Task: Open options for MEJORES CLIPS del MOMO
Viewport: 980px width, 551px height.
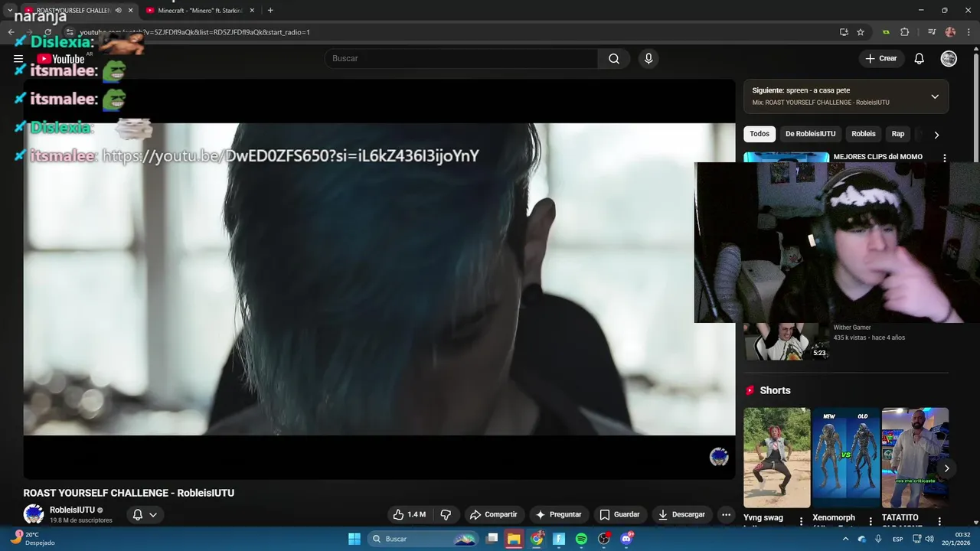Action: tap(944, 158)
